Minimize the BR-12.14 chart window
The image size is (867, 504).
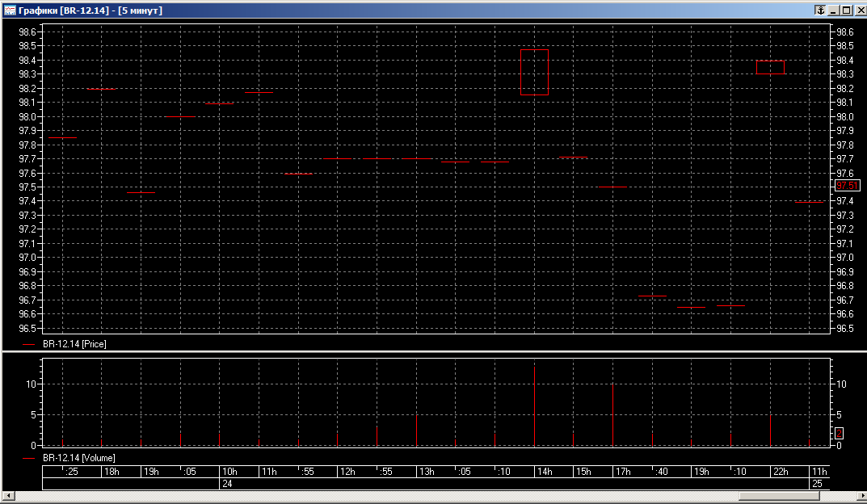(x=833, y=10)
